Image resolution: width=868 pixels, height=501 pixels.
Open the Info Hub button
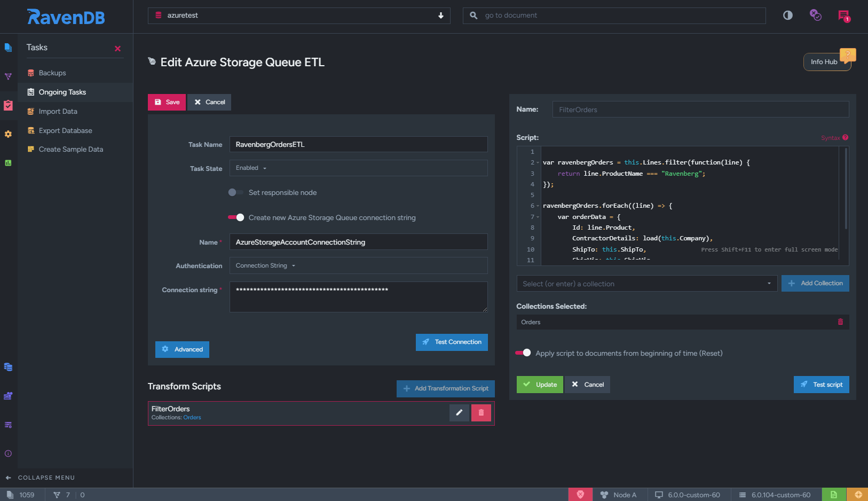point(827,62)
